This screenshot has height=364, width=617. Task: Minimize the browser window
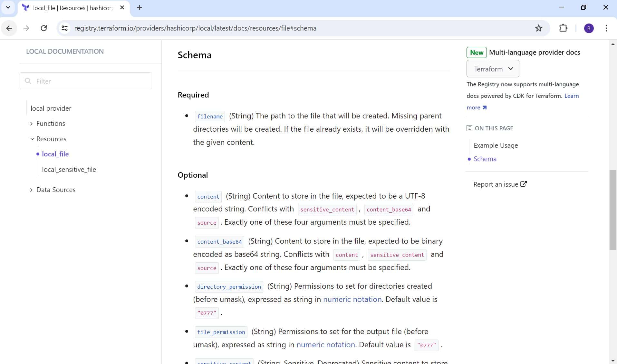click(562, 7)
